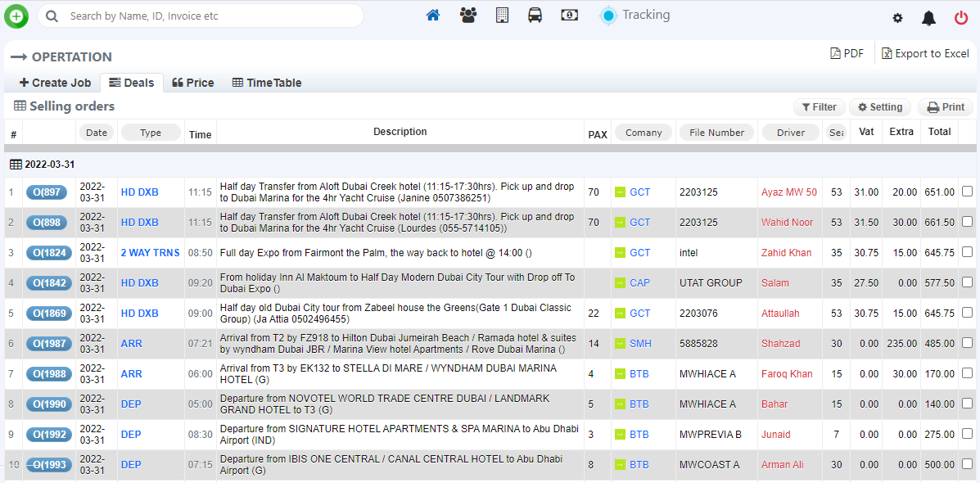
Task: Switch to the TimeTable tab
Action: tap(267, 83)
